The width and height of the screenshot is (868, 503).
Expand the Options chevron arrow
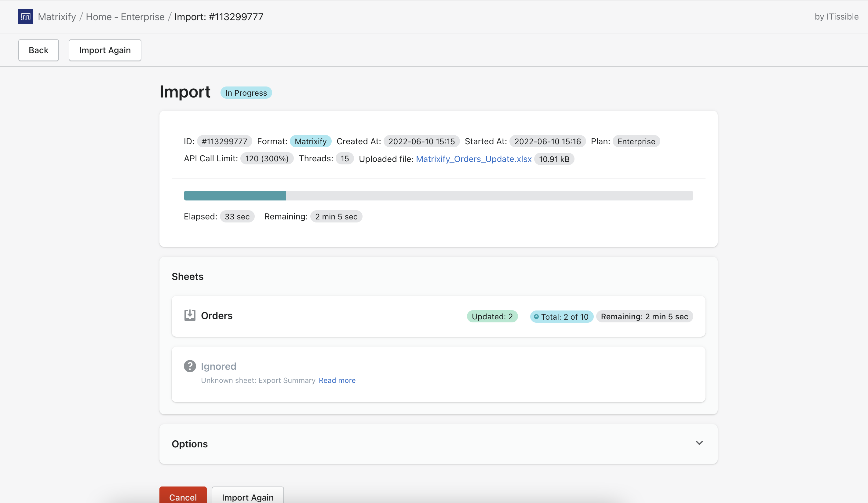[699, 443]
